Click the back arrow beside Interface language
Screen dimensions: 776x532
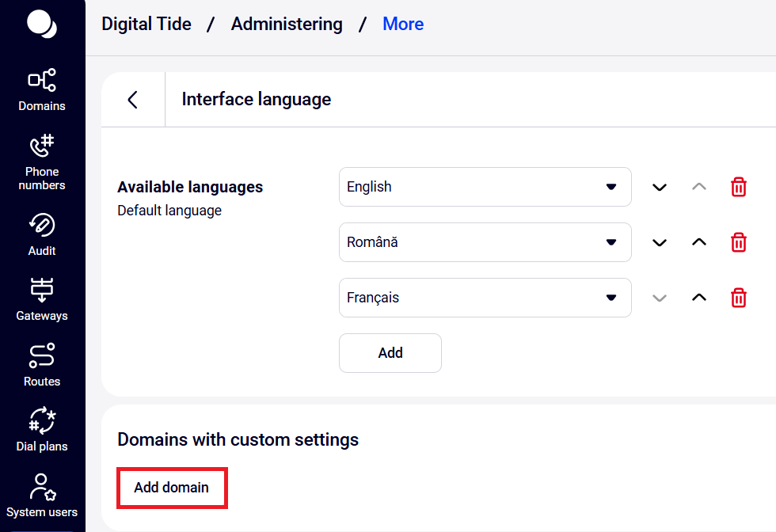(133, 100)
